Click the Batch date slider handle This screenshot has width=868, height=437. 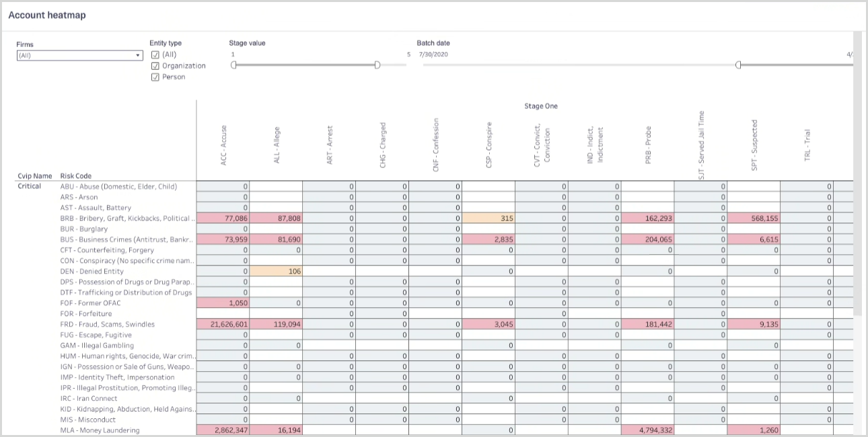pos(738,65)
